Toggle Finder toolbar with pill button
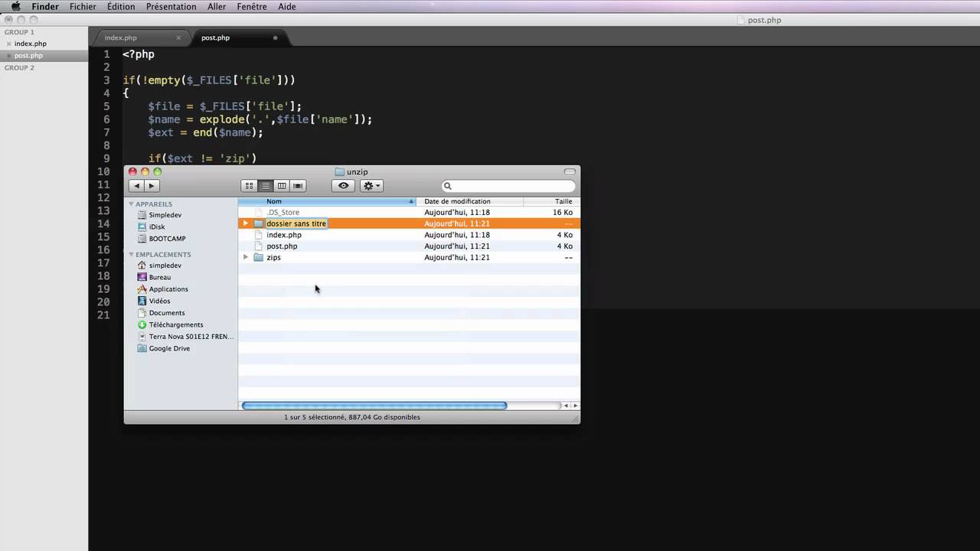The width and height of the screenshot is (980, 551). (570, 172)
